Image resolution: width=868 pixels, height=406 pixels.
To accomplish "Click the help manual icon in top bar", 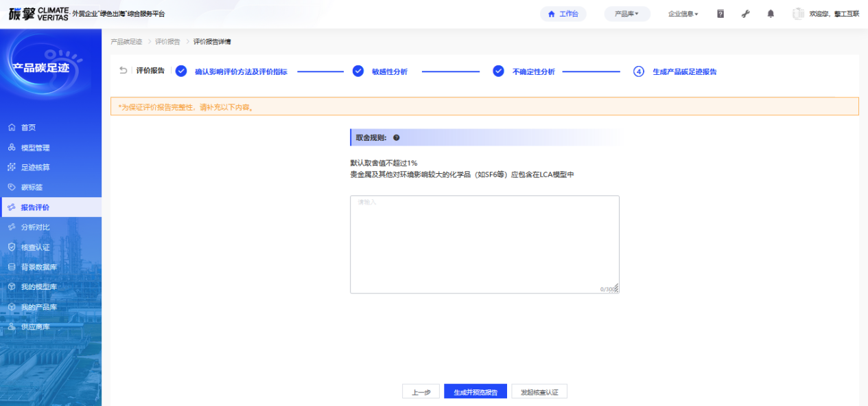I will 720,14.
